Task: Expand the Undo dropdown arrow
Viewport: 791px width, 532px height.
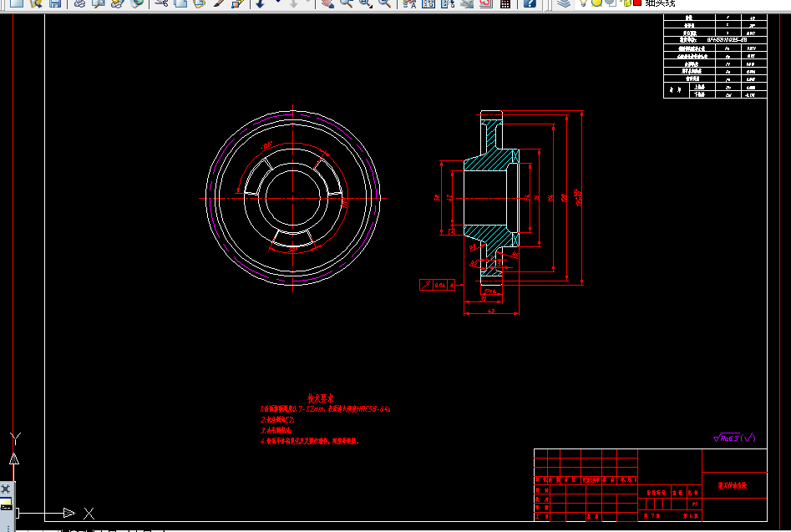Action: (278, 3)
